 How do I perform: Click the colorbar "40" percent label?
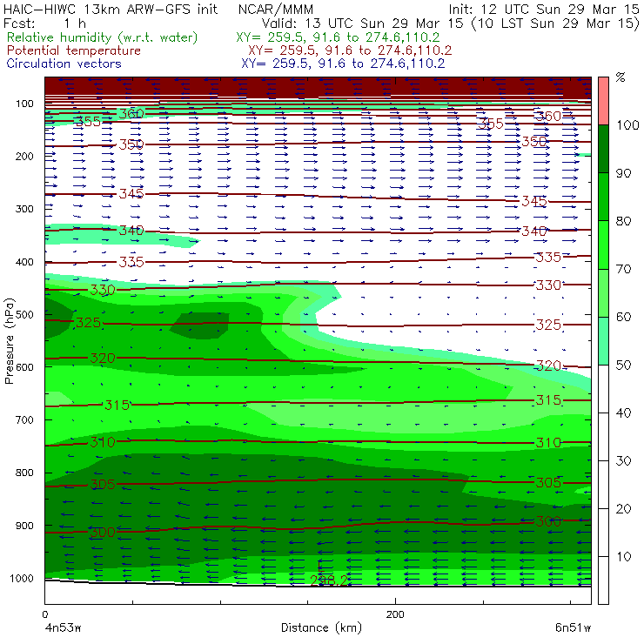pos(623,413)
